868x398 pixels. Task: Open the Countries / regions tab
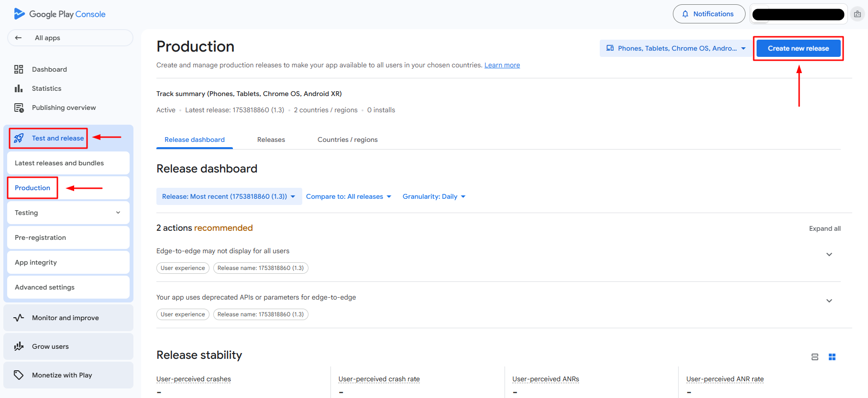(x=348, y=140)
